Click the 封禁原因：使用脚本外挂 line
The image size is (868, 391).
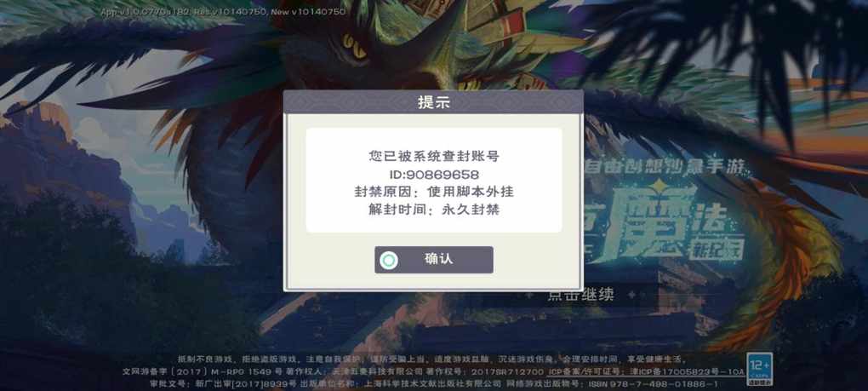433,193
